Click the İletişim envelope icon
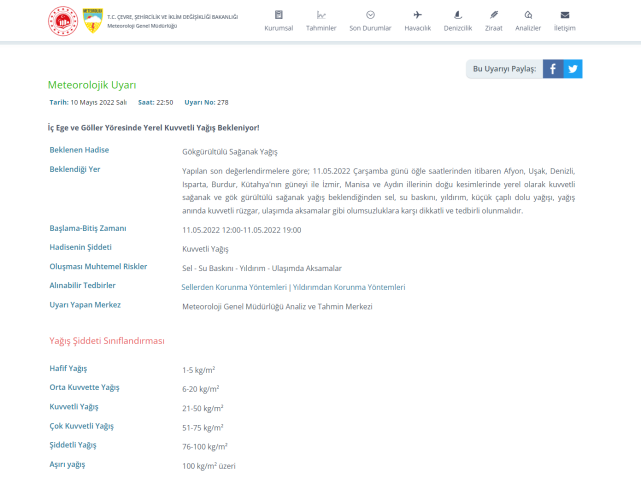641x478 pixels. [565, 15]
